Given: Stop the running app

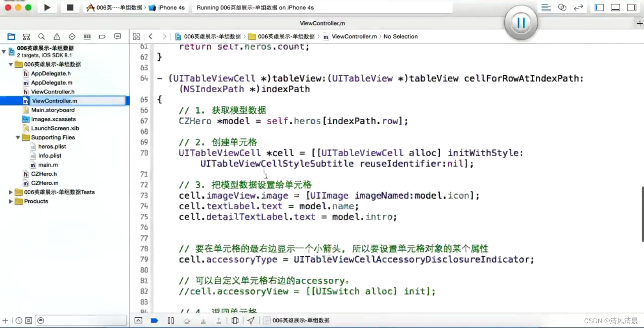Looking at the screenshot, I should coord(70,7).
